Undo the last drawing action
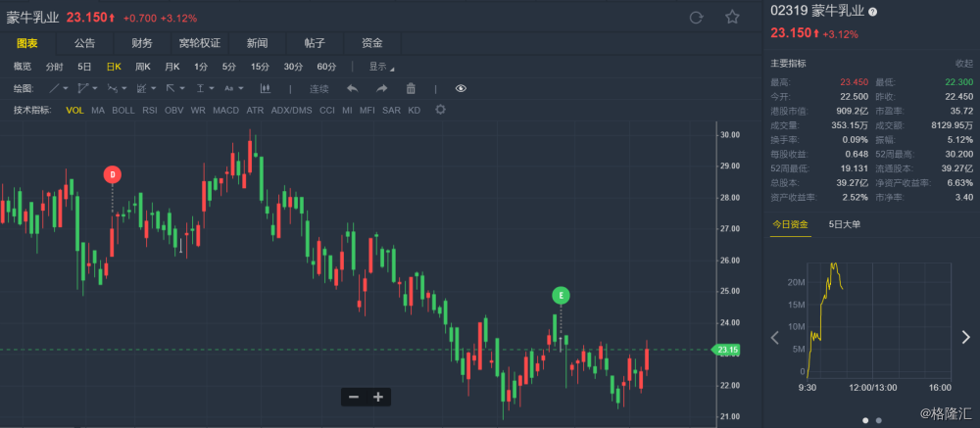 [x=353, y=89]
